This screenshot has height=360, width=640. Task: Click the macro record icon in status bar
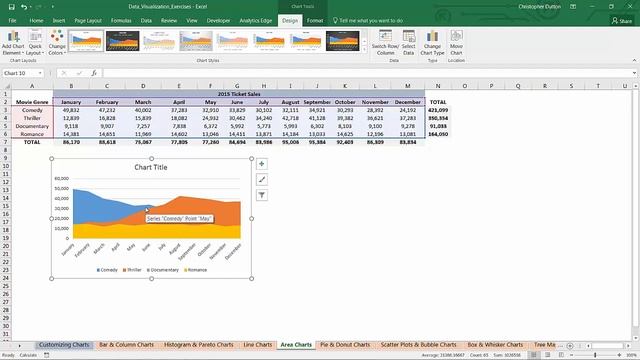click(x=47, y=355)
